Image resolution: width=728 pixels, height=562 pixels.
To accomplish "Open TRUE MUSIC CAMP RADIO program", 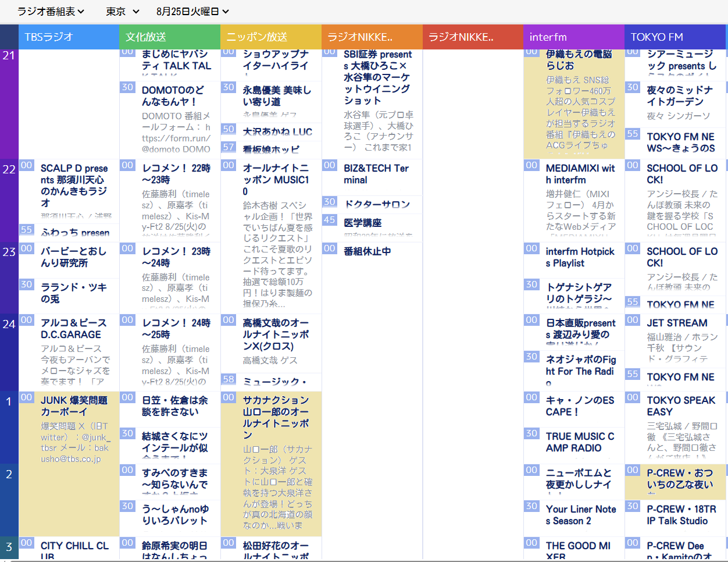I will pyautogui.click(x=574, y=446).
